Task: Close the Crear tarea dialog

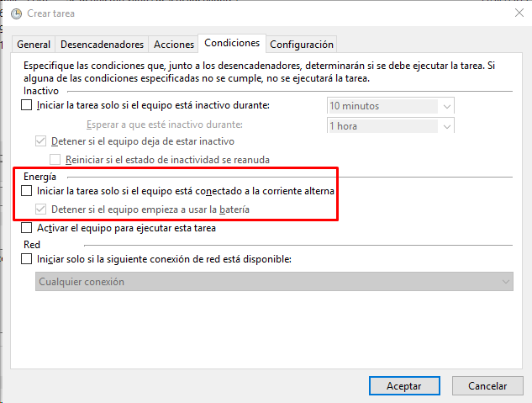Action: 519,13
